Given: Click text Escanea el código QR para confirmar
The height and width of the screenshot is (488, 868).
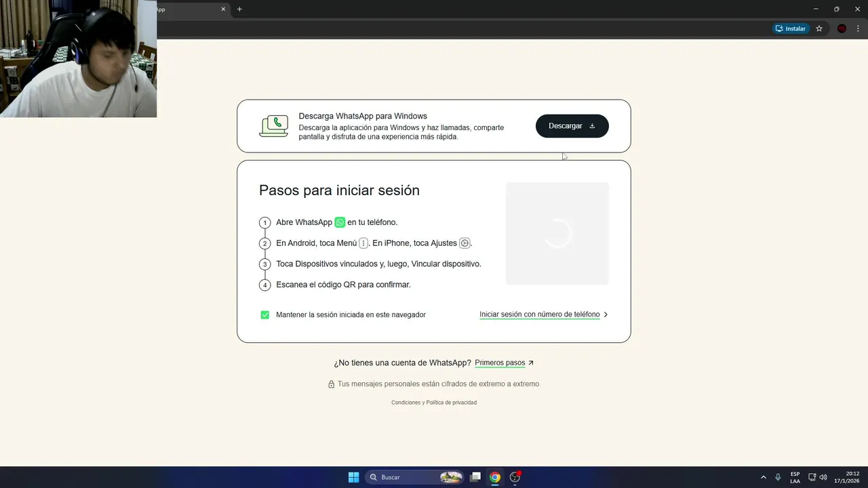Looking at the screenshot, I should (343, 285).
